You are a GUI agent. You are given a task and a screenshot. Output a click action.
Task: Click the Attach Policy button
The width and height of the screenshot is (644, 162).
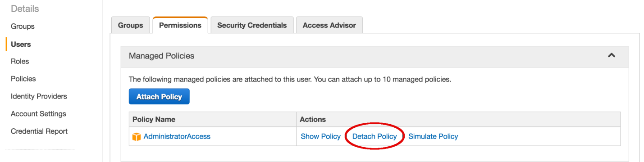(x=159, y=97)
